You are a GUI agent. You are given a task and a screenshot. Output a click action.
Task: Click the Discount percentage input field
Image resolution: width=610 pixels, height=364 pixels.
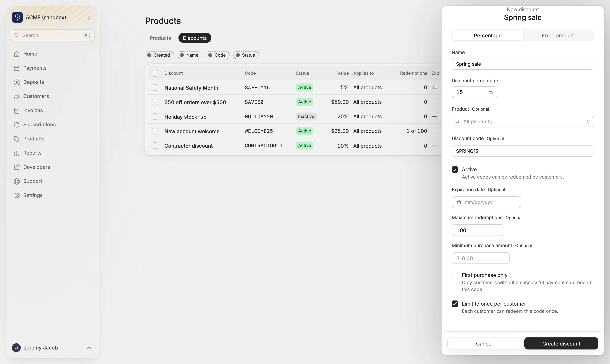475,92
